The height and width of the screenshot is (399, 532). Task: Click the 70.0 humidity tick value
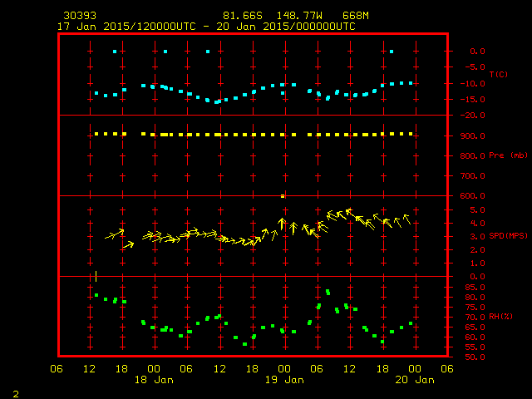point(475,318)
